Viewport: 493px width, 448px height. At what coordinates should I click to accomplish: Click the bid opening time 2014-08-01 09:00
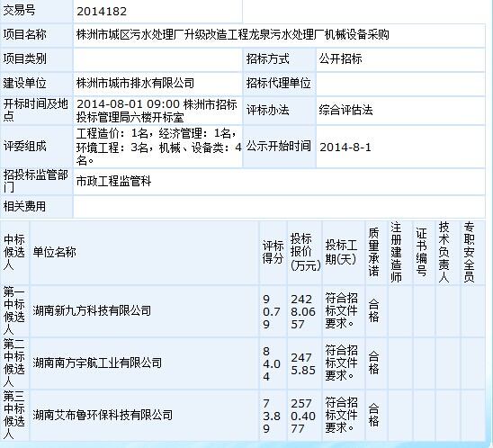(x=129, y=104)
